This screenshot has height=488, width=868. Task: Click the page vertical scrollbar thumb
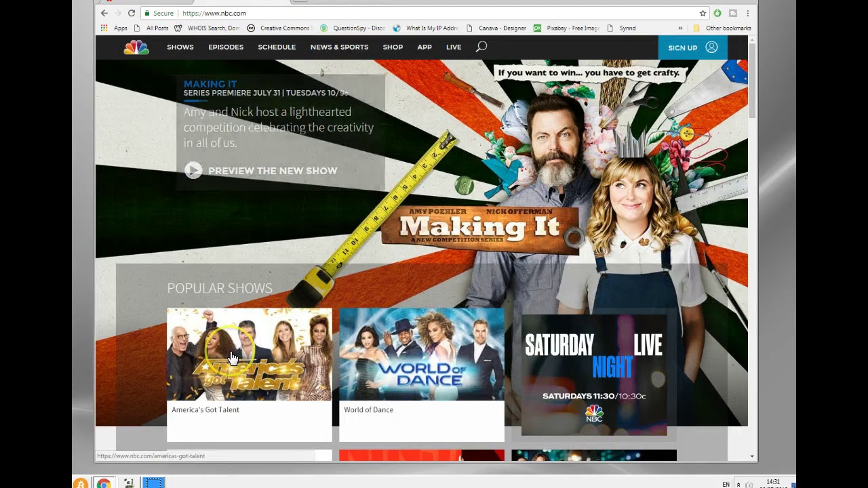(x=752, y=80)
